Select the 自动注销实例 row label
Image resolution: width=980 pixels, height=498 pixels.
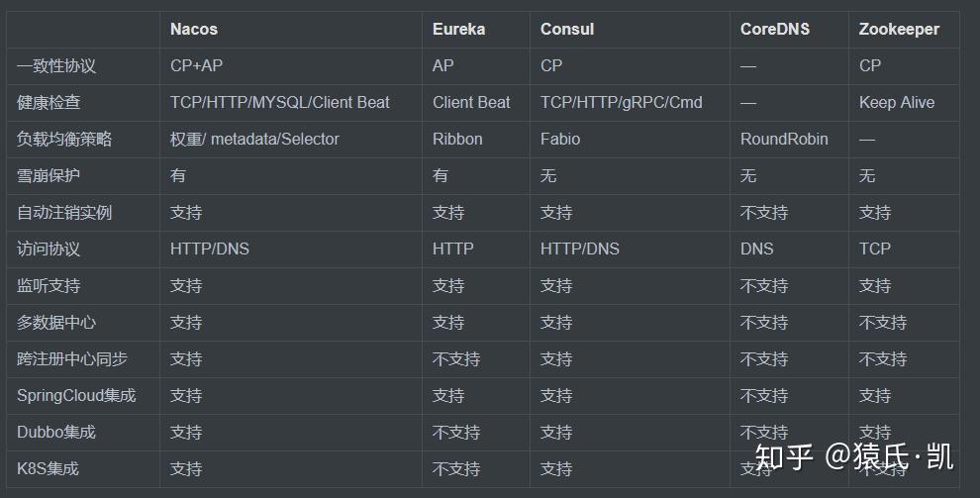click(x=64, y=213)
